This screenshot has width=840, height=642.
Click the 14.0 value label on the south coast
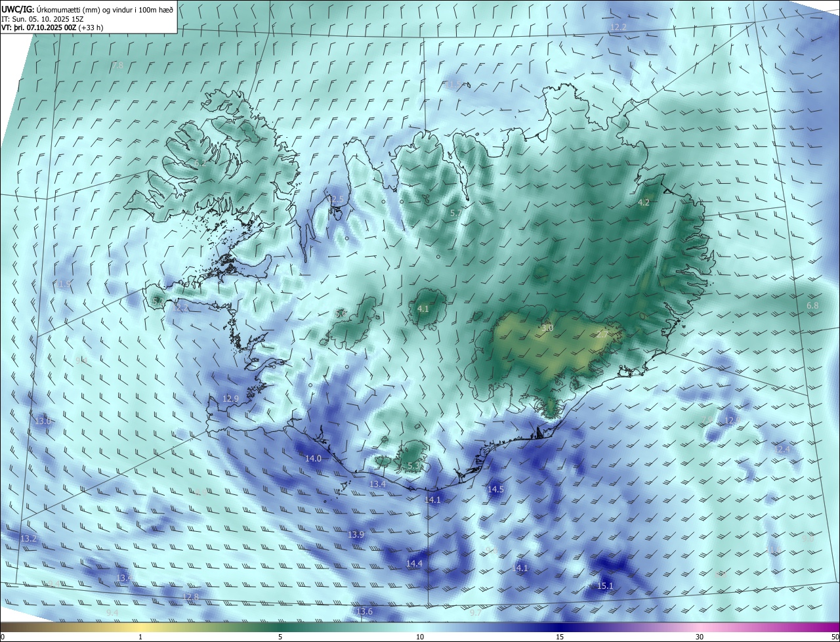314,459
